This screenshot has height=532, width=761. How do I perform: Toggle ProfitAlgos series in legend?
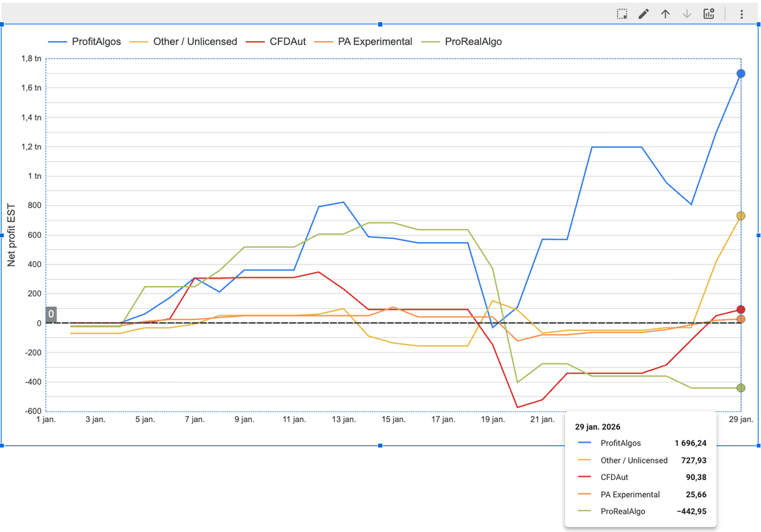coord(84,41)
